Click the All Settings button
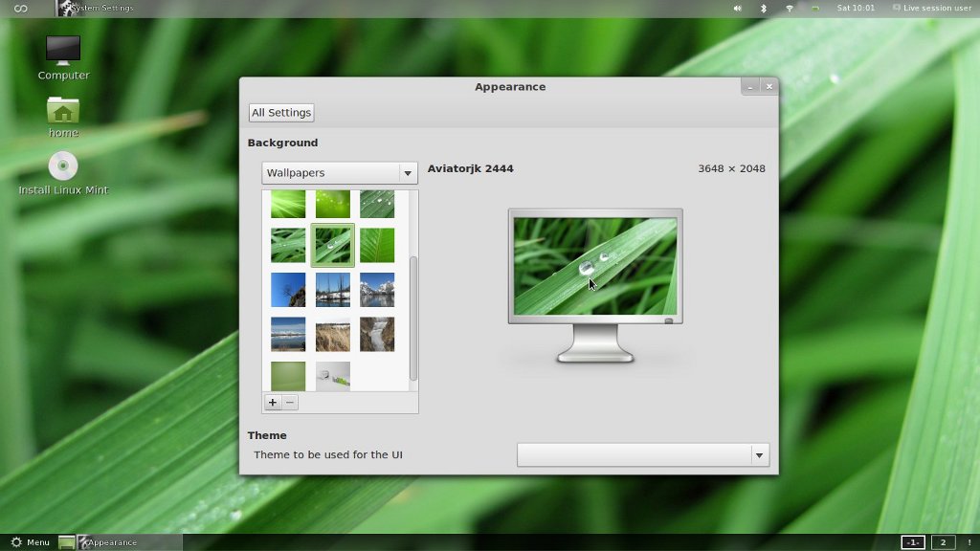980x551 pixels. [281, 113]
